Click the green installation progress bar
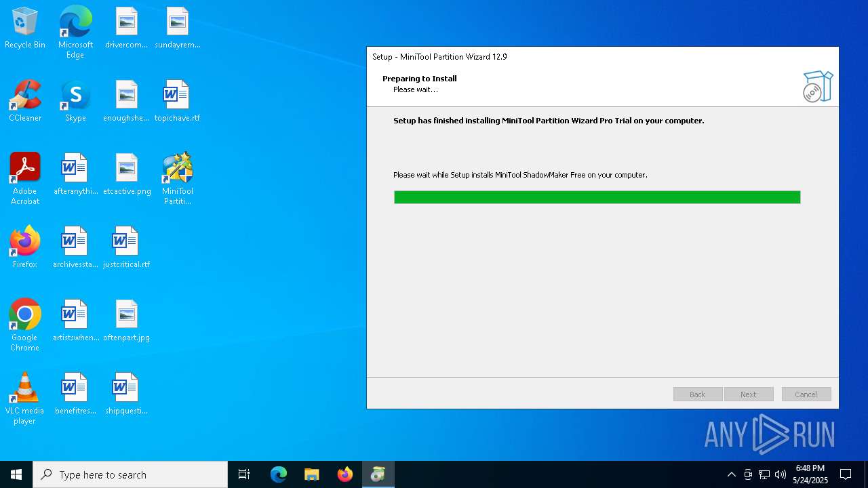868x488 pixels. click(x=597, y=197)
